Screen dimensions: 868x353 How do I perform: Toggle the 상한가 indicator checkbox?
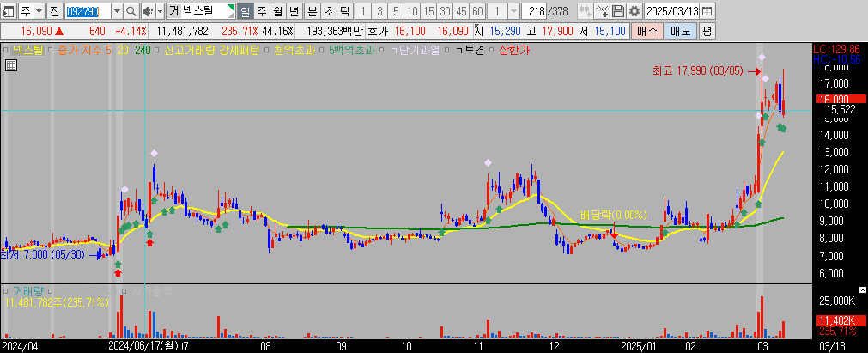pyautogui.click(x=491, y=51)
